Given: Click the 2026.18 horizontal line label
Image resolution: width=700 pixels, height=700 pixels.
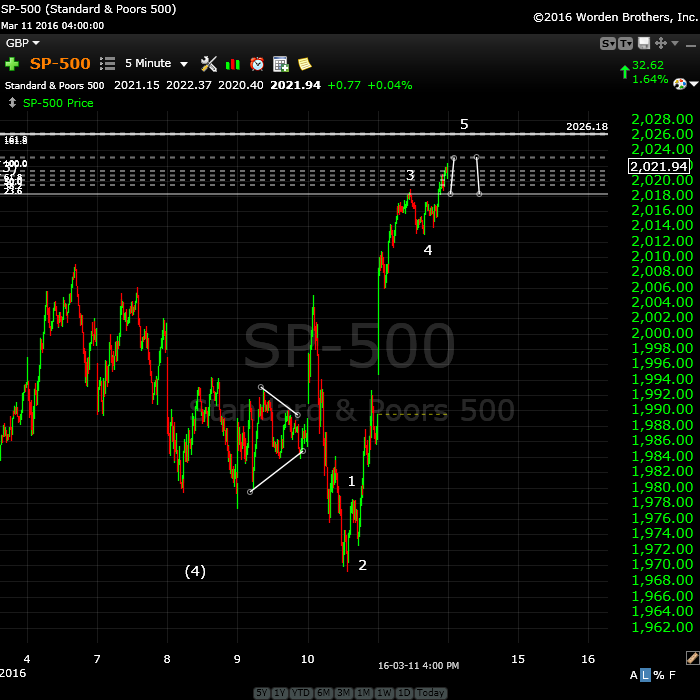Looking at the screenshot, I should point(587,126).
